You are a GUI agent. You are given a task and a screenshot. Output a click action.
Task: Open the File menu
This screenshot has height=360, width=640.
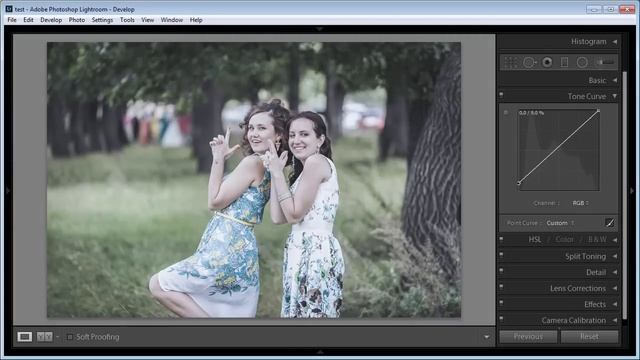click(12, 20)
